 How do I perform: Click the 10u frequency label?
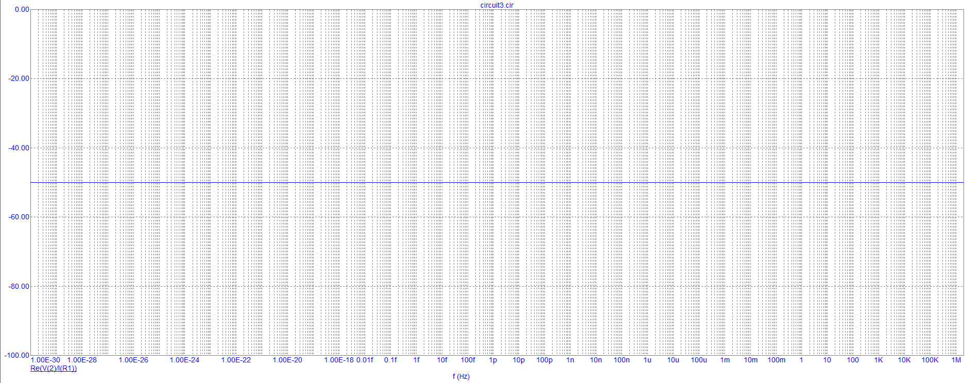point(673,360)
